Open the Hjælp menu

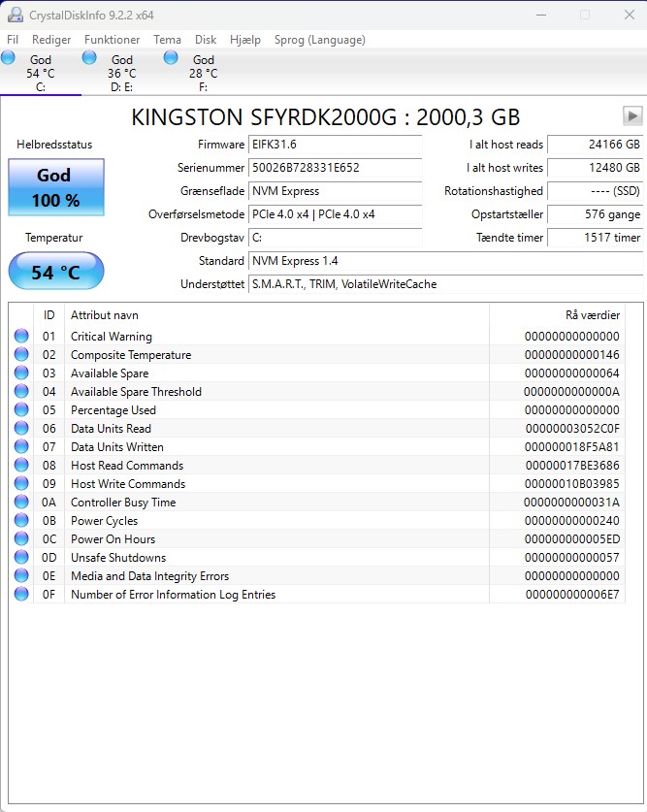coord(245,40)
